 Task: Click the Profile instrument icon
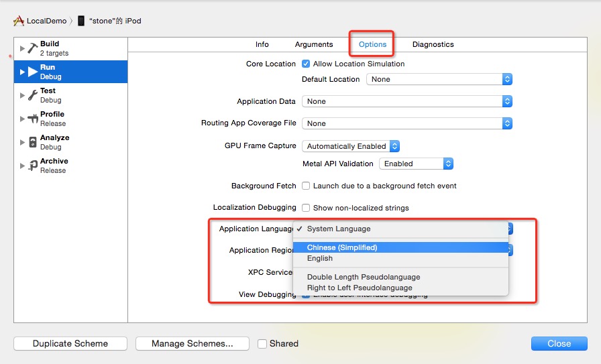click(33, 119)
